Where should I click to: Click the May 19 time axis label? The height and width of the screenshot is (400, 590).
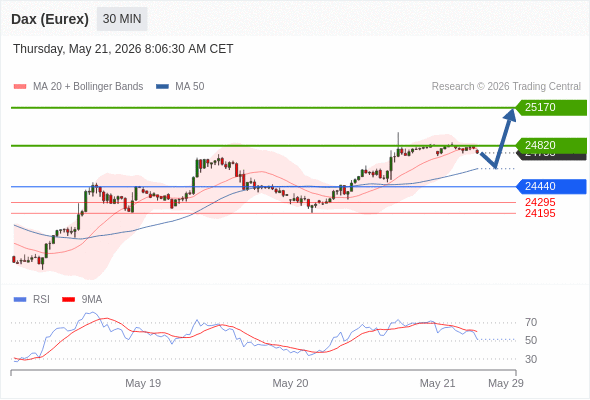click(143, 383)
